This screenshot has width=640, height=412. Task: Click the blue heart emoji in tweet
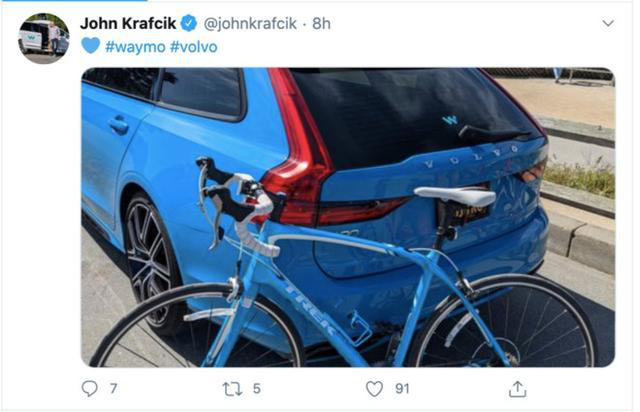click(x=90, y=46)
